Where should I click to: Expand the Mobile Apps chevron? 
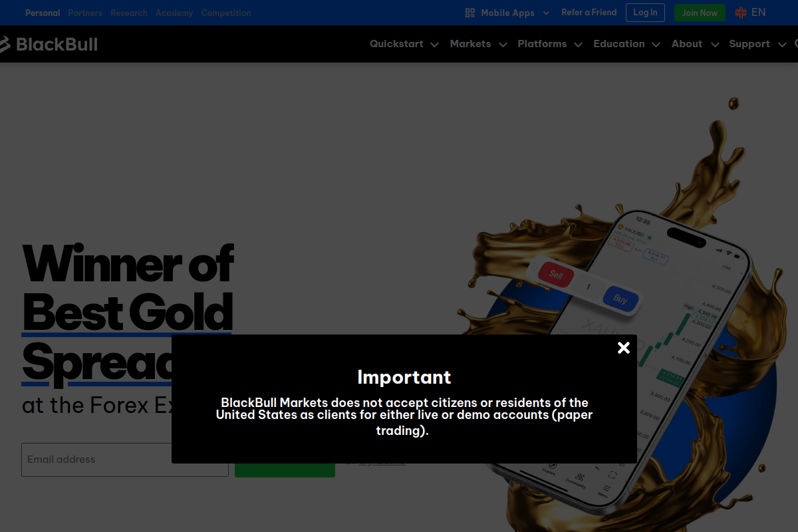(x=547, y=13)
